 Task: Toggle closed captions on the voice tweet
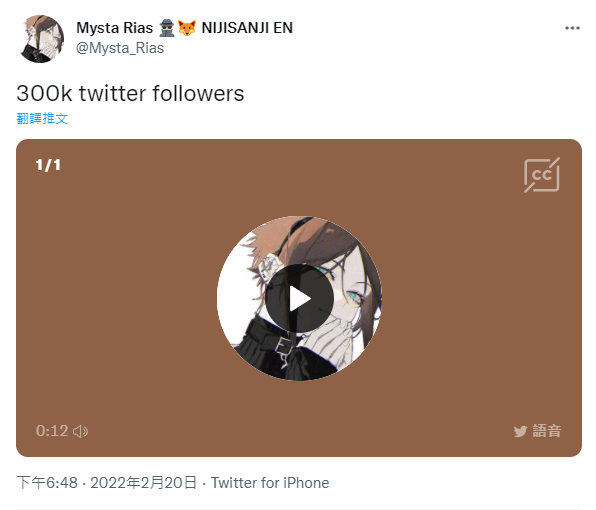(542, 175)
